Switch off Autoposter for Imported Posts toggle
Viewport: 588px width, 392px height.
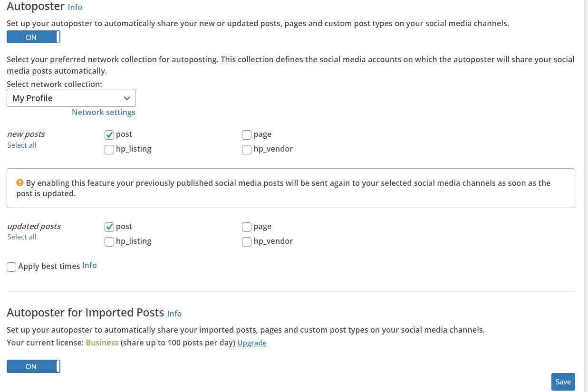click(x=33, y=366)
